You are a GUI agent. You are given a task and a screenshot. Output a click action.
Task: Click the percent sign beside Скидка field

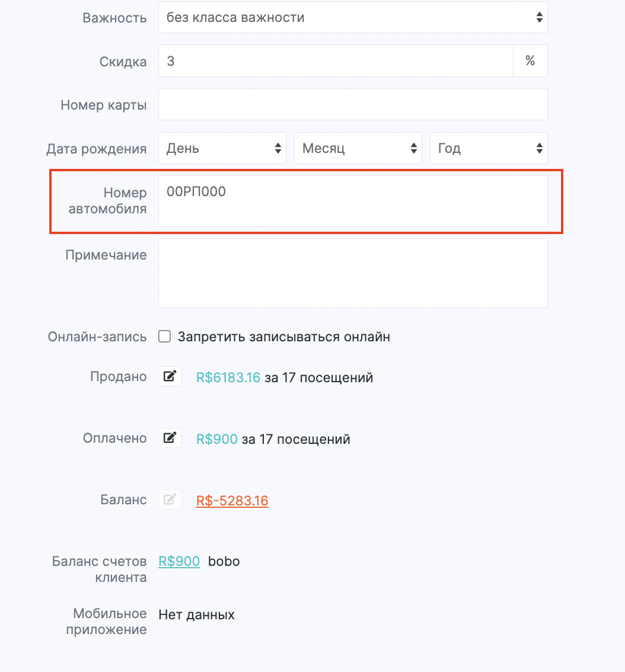tap(530, 61)
